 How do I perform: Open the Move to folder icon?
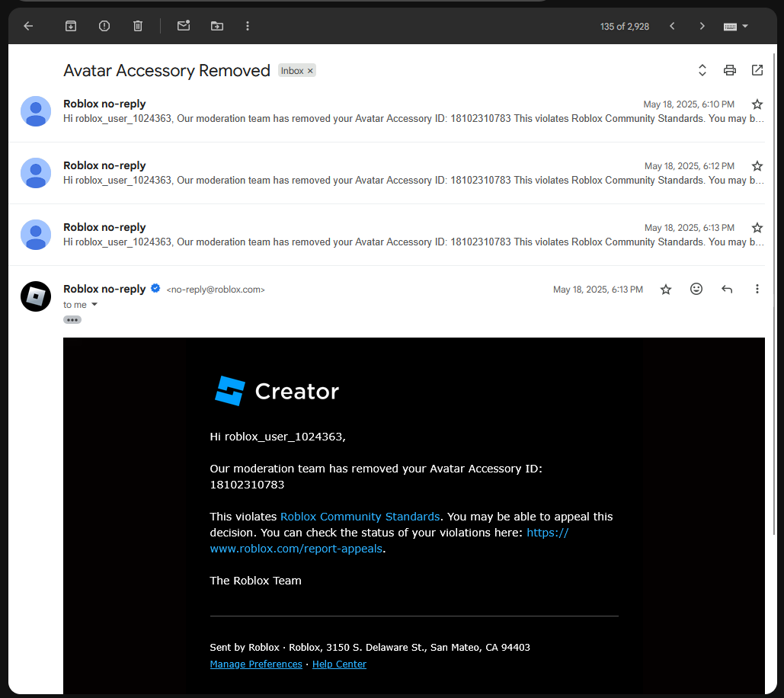click(217, 26)
